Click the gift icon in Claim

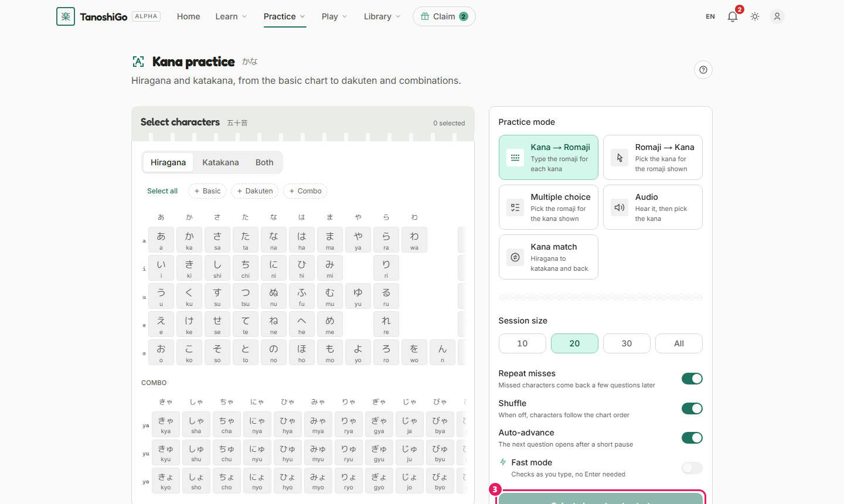[x=425, y=16]
